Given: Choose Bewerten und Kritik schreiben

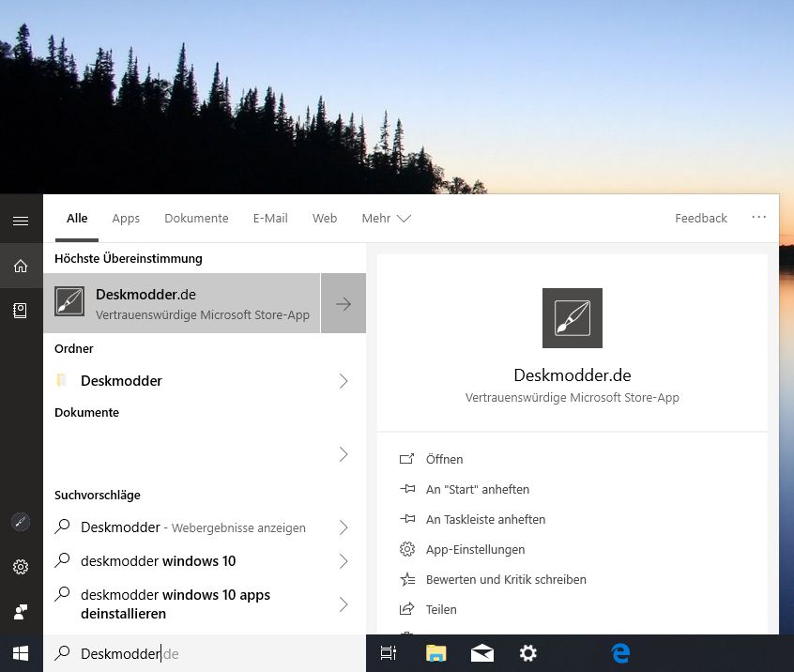Looking at the screenshot, I should pos(506,579).
